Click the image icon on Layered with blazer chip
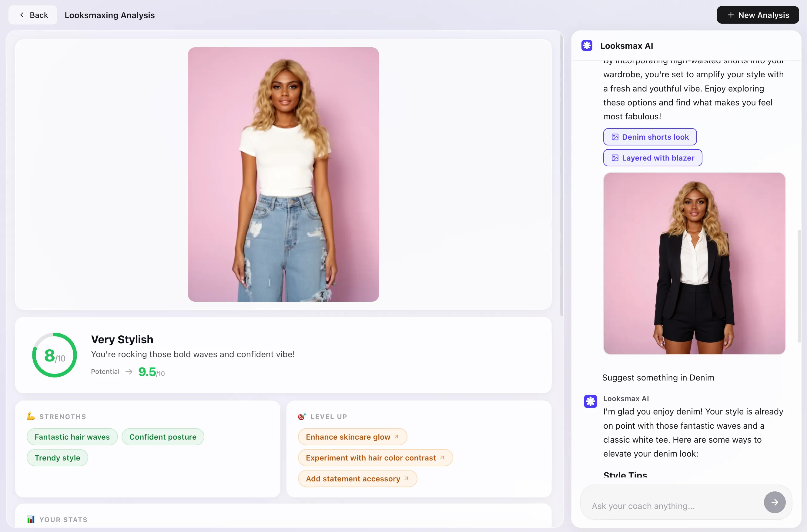807x532 pixels. 615,158
